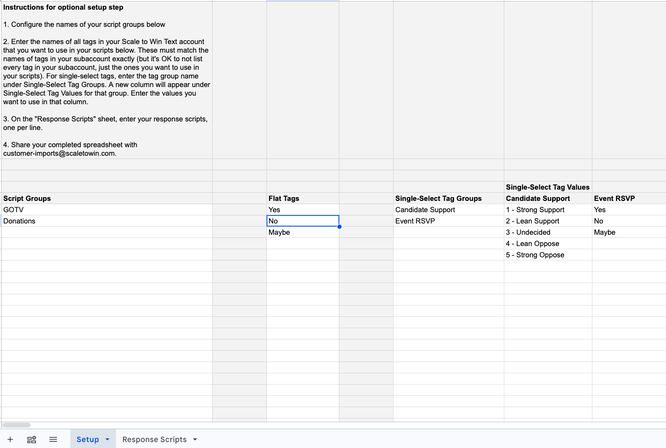Select the Yes cell under Event RSVP

629,210
